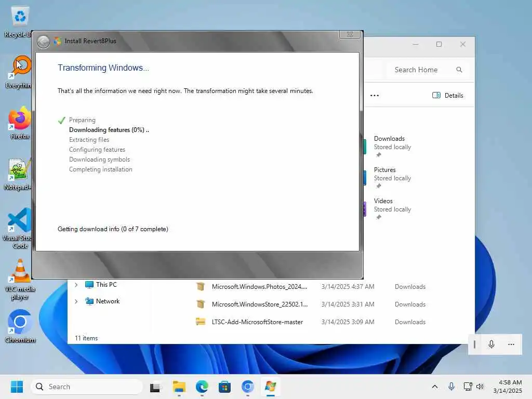This screenshot has height=399, width=532.
Task: Click the Completing installation step text
Action: tap(100, 169)
